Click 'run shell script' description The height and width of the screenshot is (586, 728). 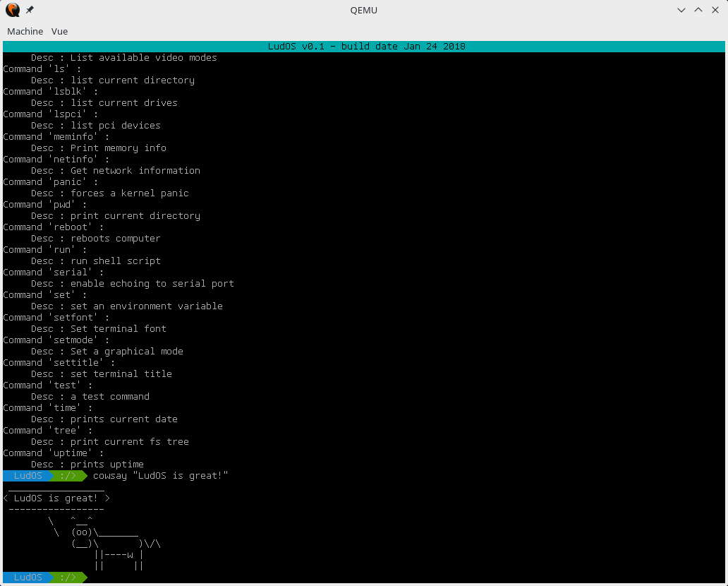116,261
